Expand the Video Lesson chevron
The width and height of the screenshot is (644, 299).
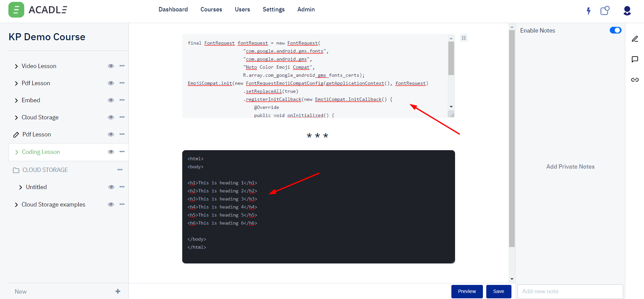pyautogui.click(x=16, y=66)
